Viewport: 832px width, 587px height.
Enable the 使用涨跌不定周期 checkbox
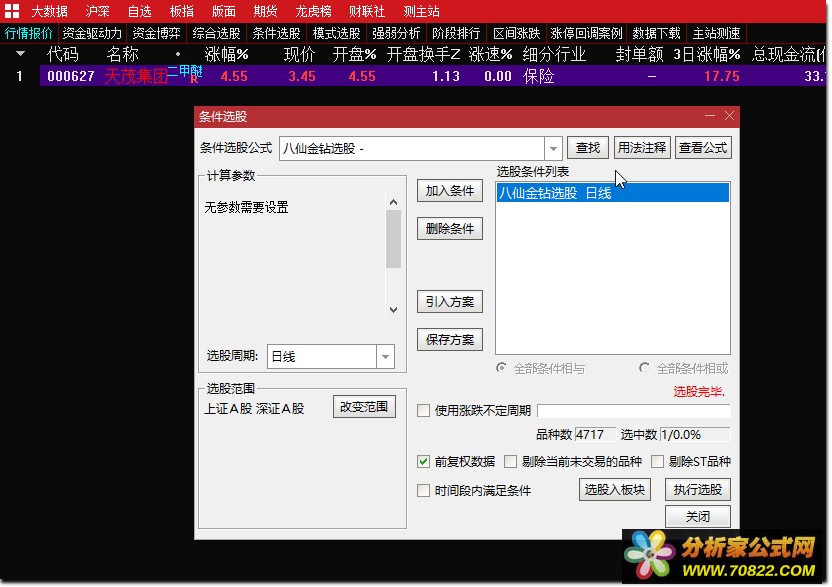coord(423,411)
